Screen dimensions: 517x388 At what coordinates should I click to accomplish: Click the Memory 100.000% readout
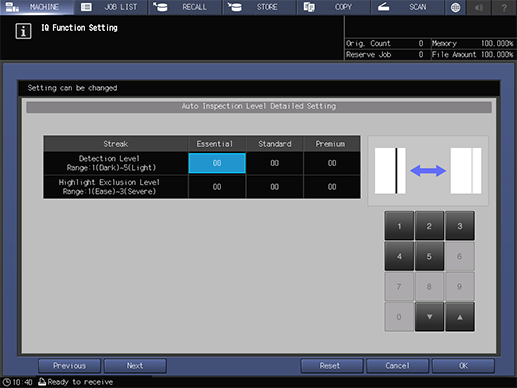pos(473,43)
